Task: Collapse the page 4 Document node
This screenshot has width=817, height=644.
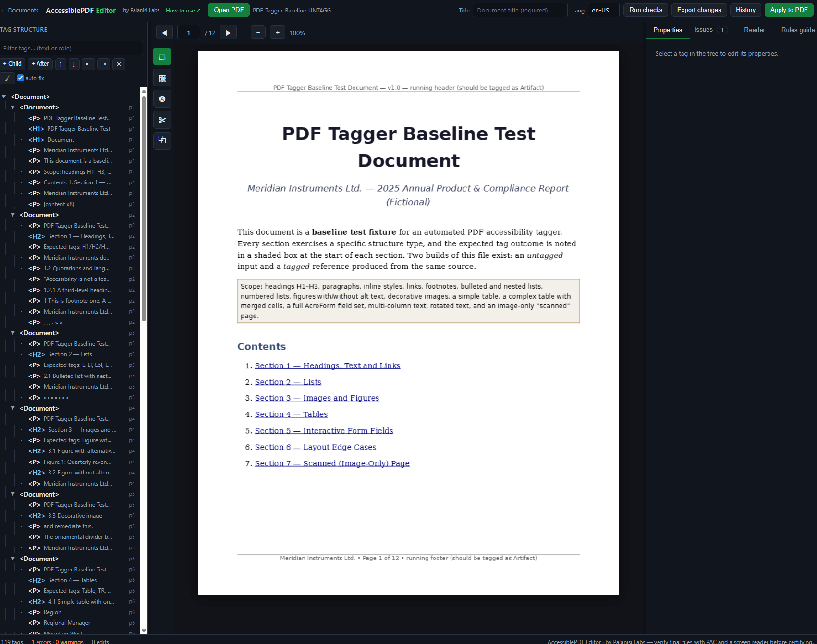Action: pos(12,408)
